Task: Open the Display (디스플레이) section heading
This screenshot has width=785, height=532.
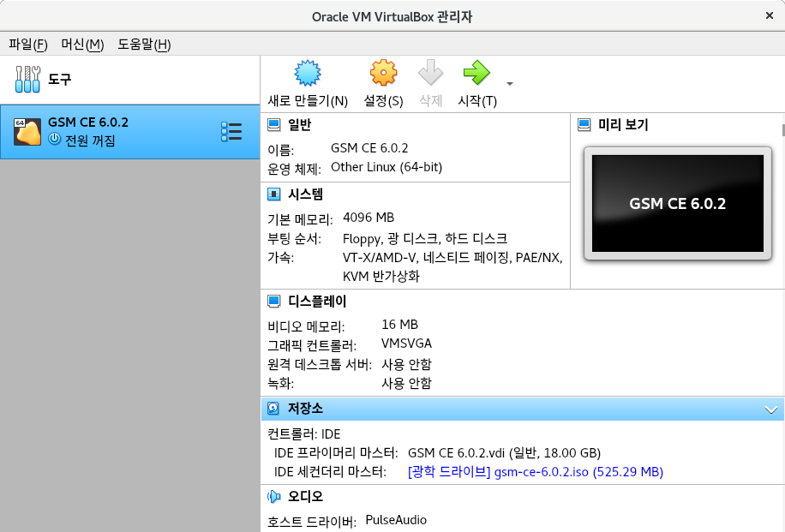Action: point(317,302)
